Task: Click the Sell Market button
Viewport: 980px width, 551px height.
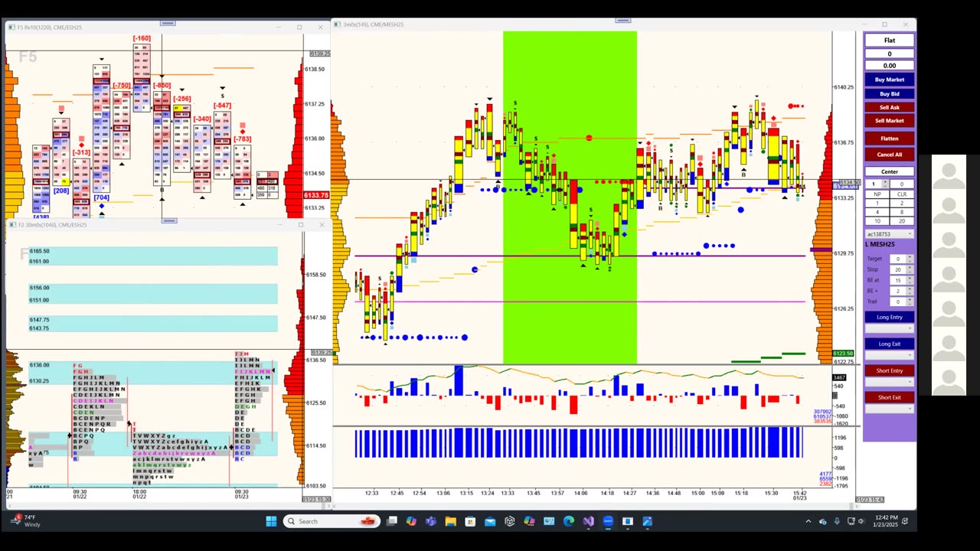Action: (889, 121)
